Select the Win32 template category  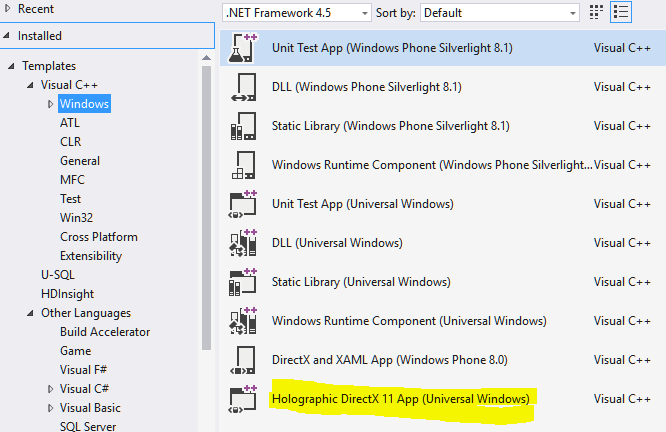coord(76,218)
